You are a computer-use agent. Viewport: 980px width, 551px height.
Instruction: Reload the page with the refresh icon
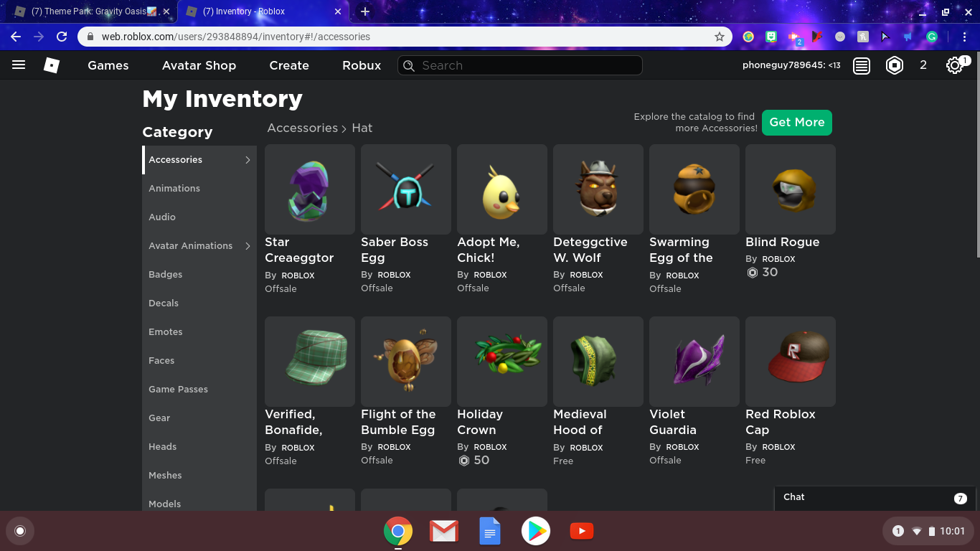(x=62, y=37)
